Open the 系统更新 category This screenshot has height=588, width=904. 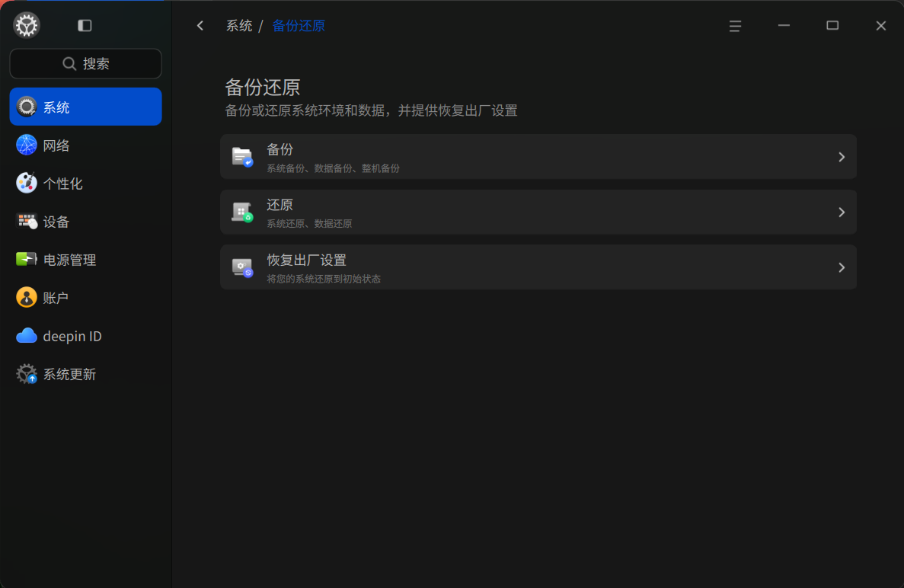click(86, 373)
